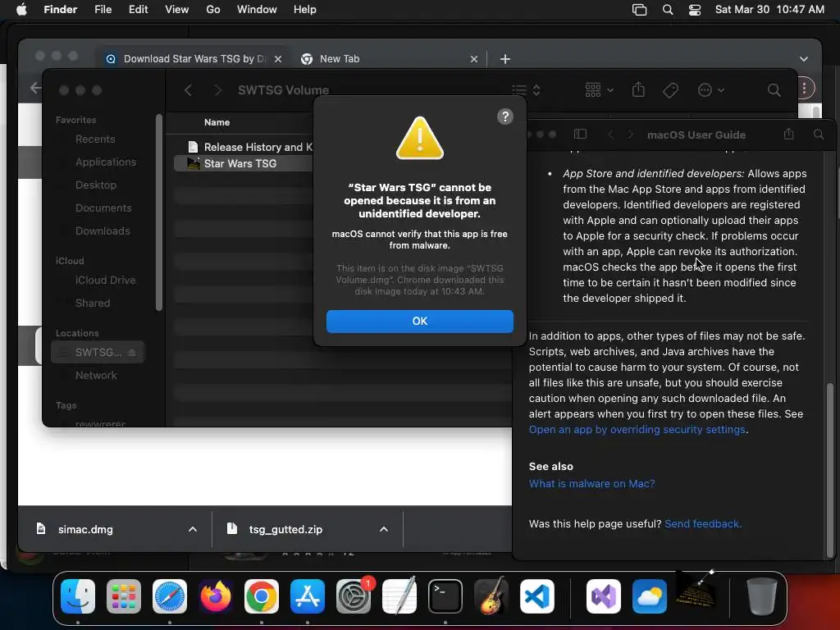Search in the macOS User Guide window

pos(819,135)
